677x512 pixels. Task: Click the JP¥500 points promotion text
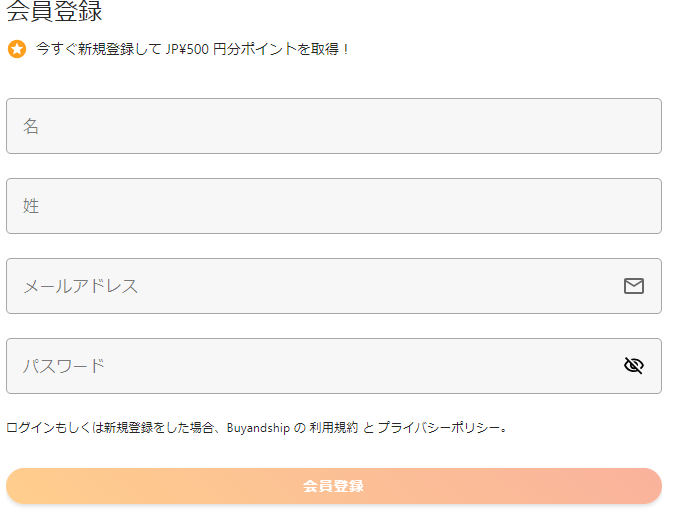pos(188,49)
